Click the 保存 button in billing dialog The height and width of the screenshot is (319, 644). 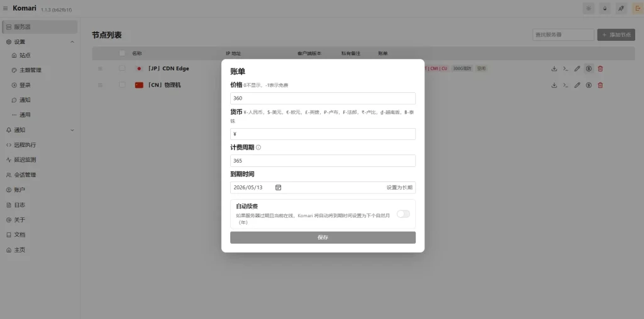coord(323,237)
